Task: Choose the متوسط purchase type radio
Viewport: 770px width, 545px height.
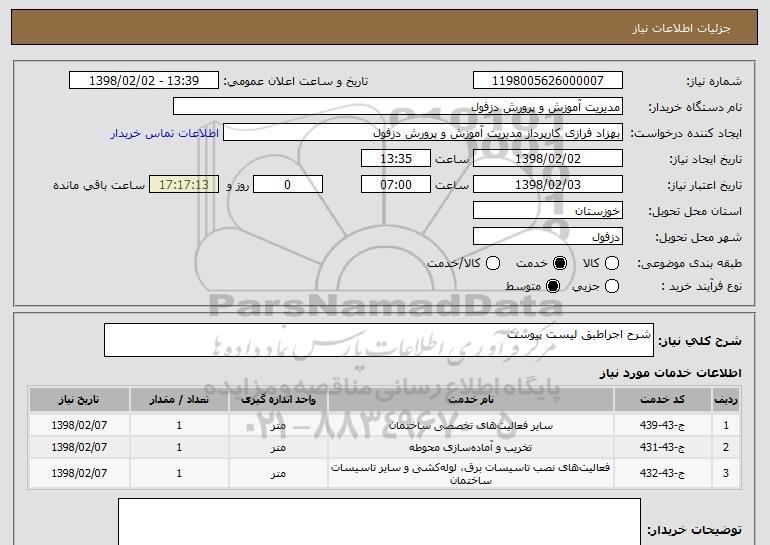Action: pos(553,286)
